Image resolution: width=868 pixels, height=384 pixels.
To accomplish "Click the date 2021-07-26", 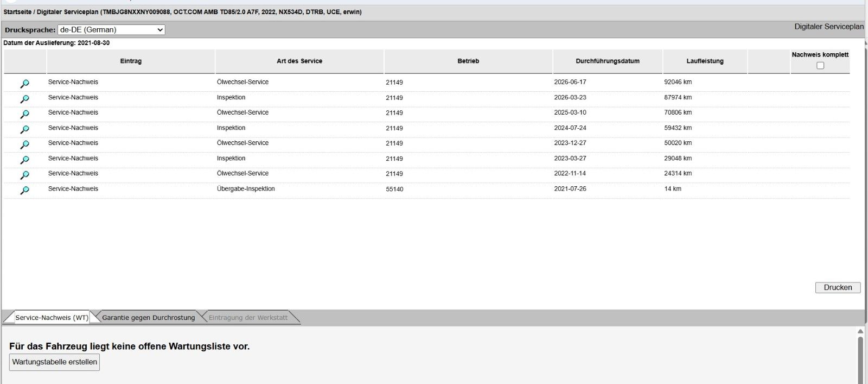I will click(570, 188).
